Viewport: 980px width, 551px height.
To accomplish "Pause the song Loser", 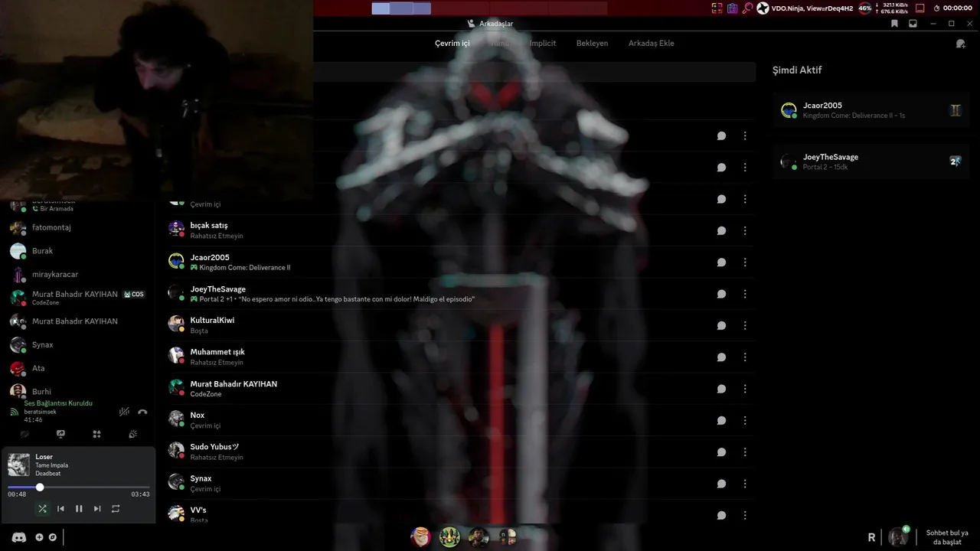I will pyautogui.click(x=79, y=509).
